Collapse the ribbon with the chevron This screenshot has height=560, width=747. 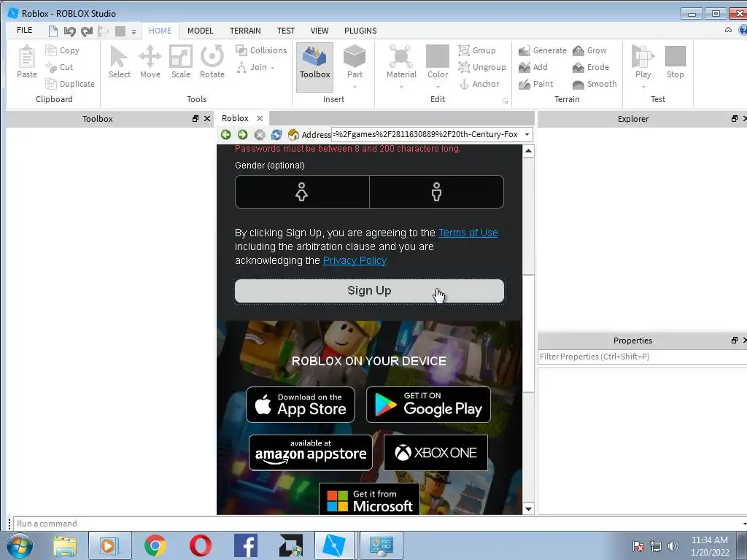pos(728,30)
